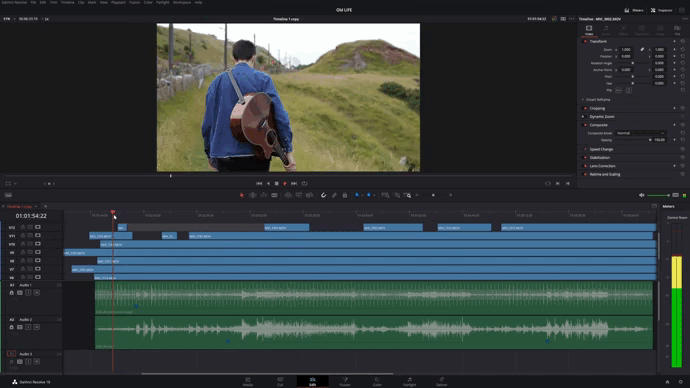690x388 pixels.
Task: Lock the V12 track
Action: click(23, 227)
